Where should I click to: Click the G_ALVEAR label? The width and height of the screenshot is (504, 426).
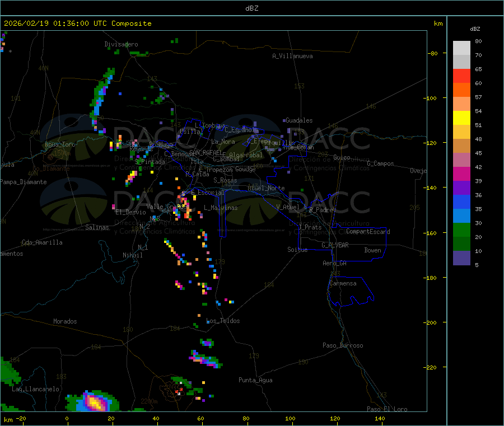(x=335, y=245)
